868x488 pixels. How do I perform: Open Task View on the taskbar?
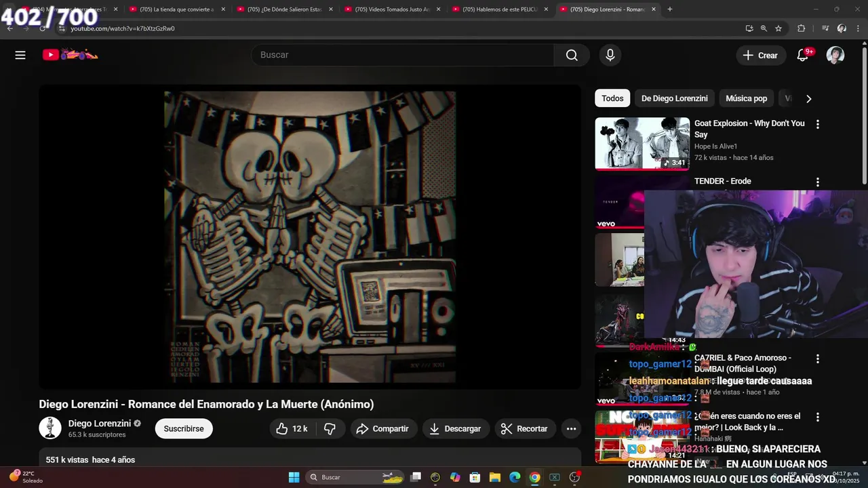416,477
